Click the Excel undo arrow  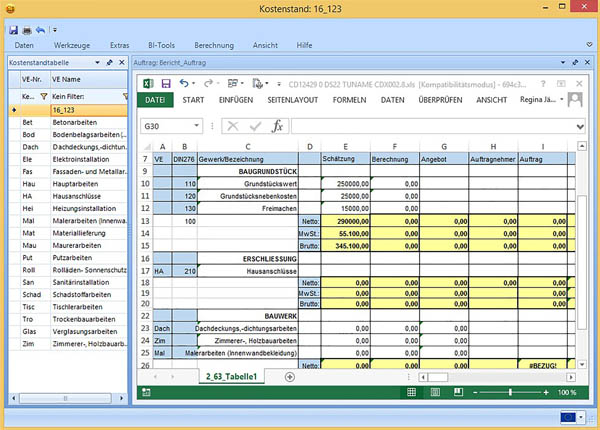click(184, 83)
